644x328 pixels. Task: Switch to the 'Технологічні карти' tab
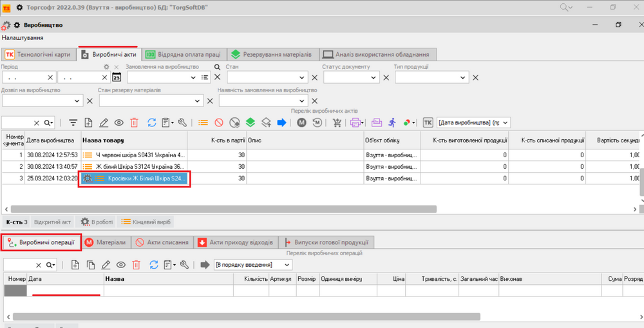(x=38, y=54)
